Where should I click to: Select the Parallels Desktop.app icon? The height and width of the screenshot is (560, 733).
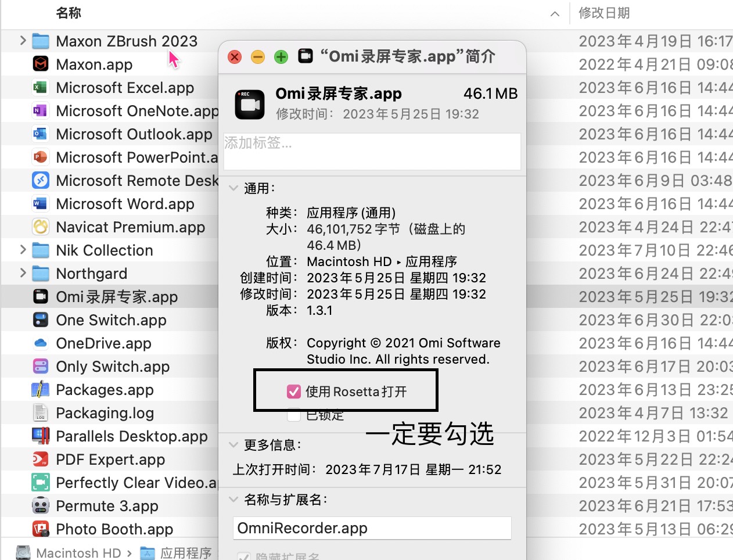39,436
